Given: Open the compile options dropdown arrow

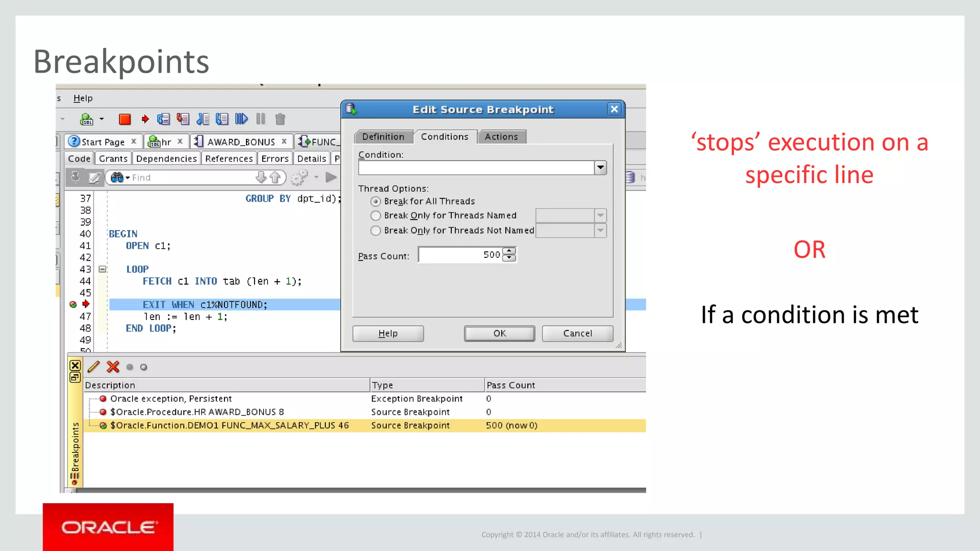Looking at the screenshot, I should (x=316, y=177).
